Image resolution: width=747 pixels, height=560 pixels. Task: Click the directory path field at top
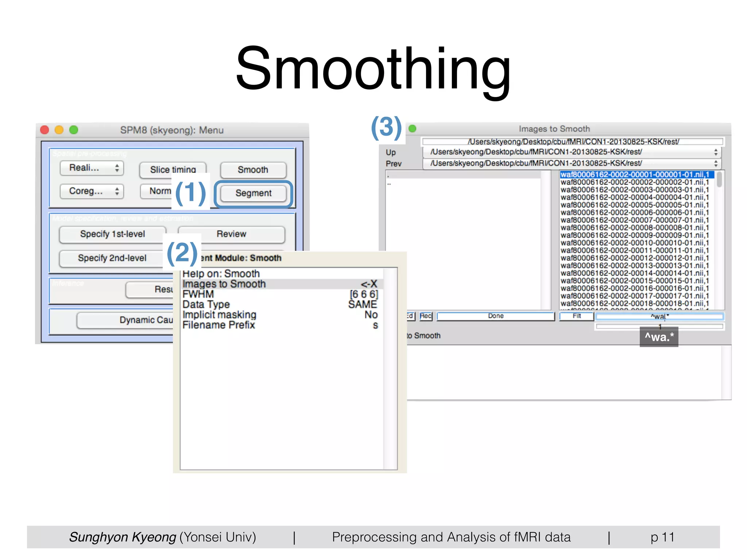[x=573, y=141]
